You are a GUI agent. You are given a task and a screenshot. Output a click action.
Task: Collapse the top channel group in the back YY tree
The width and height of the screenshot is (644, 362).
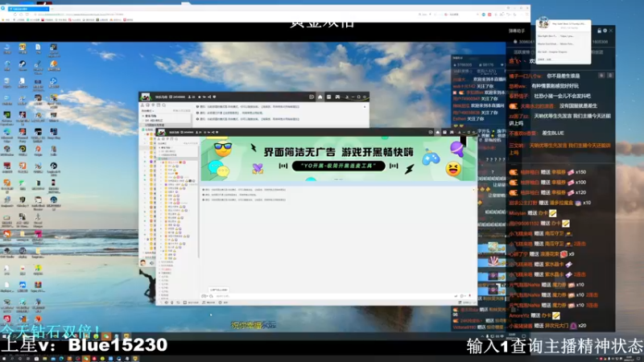tap(143, 116)
